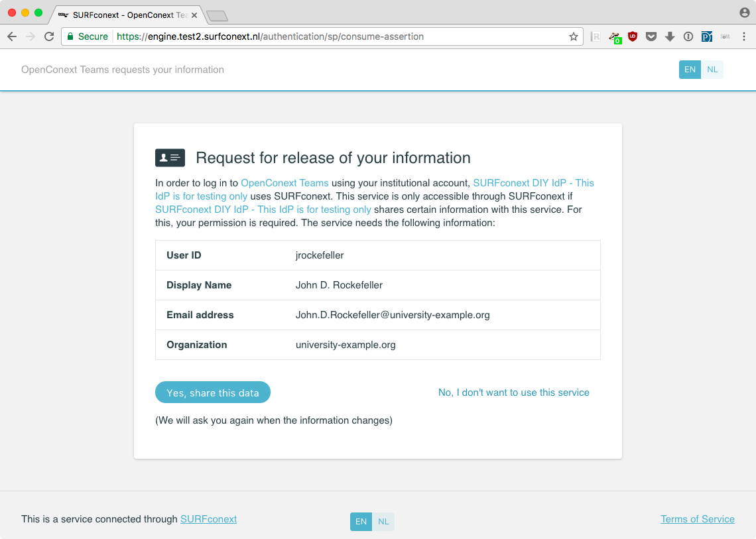
Task: Reload the current page
Action: [49, 36]
